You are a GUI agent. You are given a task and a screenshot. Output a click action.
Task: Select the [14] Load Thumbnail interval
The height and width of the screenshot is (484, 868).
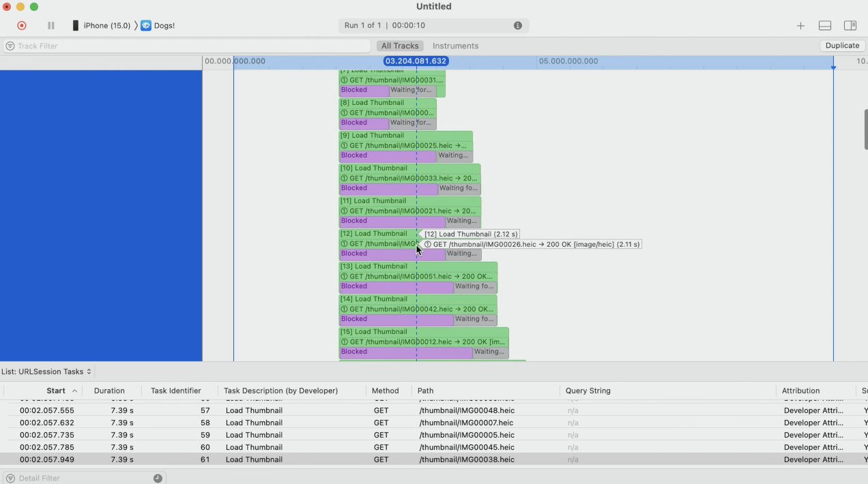point(418,299)
